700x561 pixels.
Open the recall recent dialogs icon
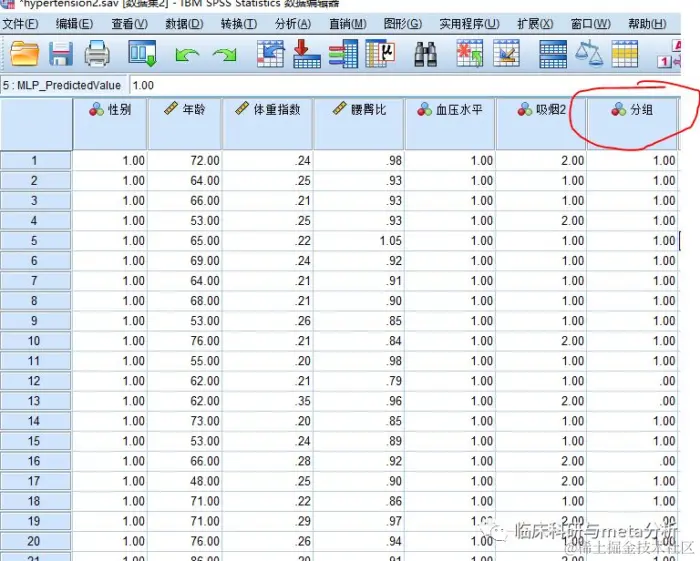(142, 54)
